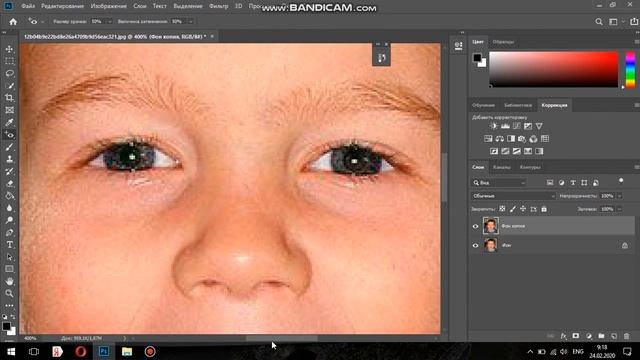Switch to the 'Образцы' tab
This screenshot has height=360, width=640.
point(503,42)
